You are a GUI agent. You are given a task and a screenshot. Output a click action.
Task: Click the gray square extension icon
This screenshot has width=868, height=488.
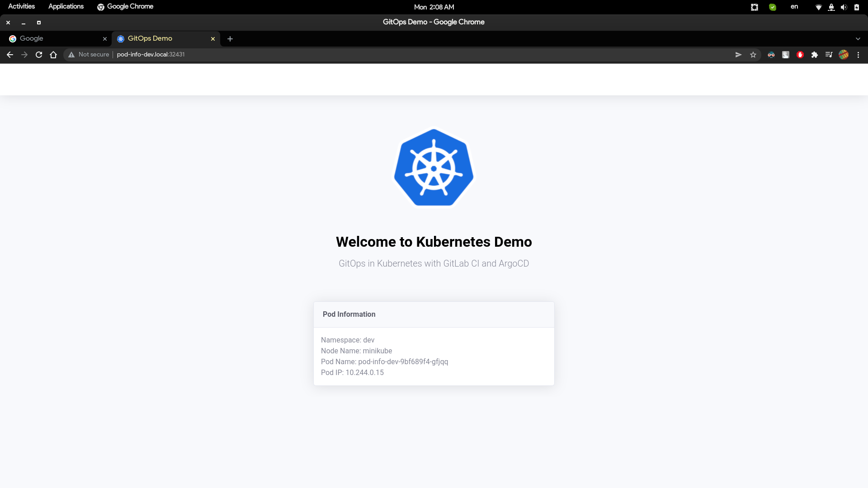pyautogui.click(x=786, y=55)
